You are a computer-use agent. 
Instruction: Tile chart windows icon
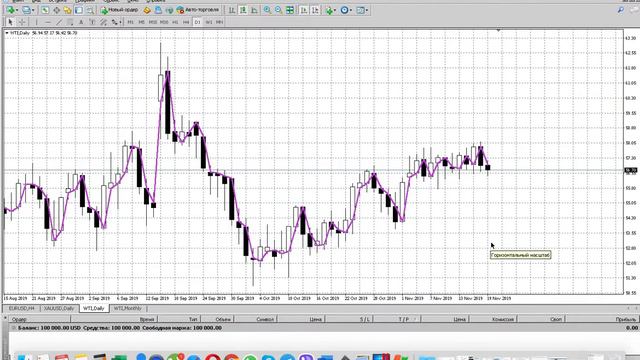[x=290, y=10]
